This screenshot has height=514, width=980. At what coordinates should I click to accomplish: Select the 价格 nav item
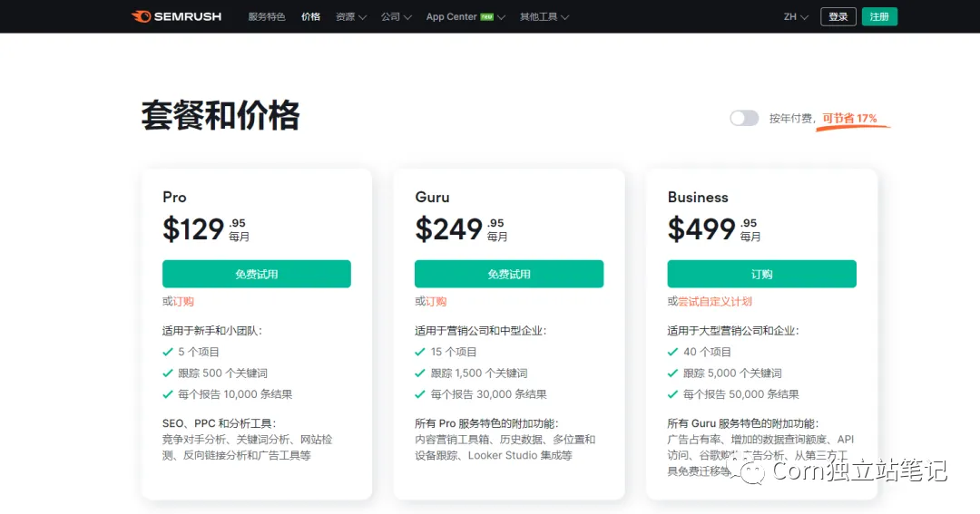[310, 17]
